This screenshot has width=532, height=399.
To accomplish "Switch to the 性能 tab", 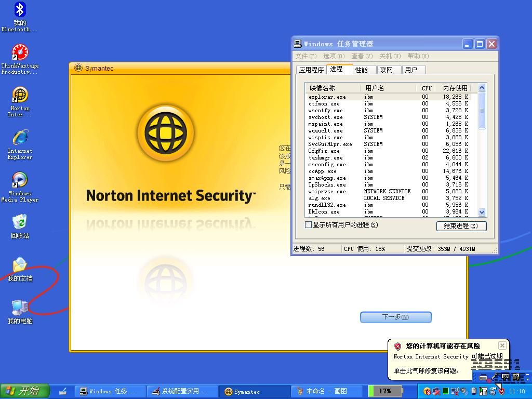I will coord(361,70).
